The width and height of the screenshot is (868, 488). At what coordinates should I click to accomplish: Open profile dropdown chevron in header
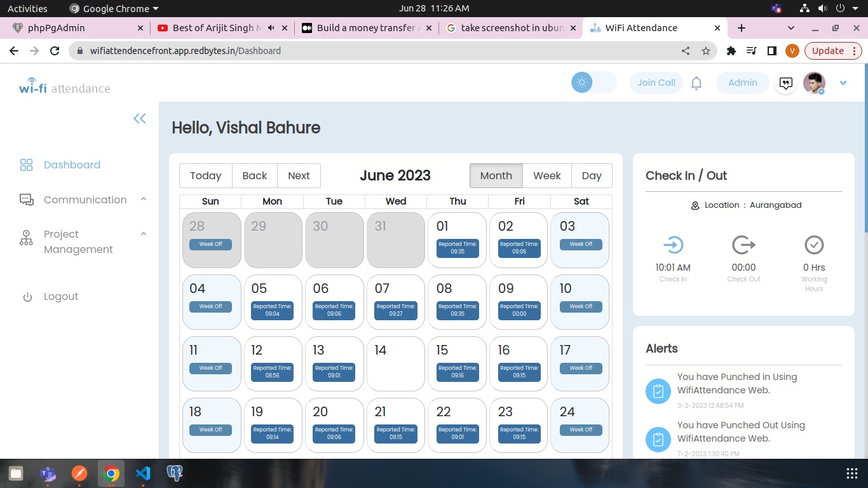843,83
